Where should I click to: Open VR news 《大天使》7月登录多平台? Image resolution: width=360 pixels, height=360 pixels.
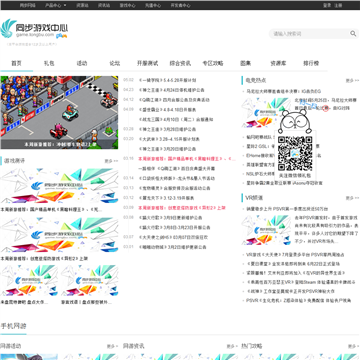[x=295, y=255]
